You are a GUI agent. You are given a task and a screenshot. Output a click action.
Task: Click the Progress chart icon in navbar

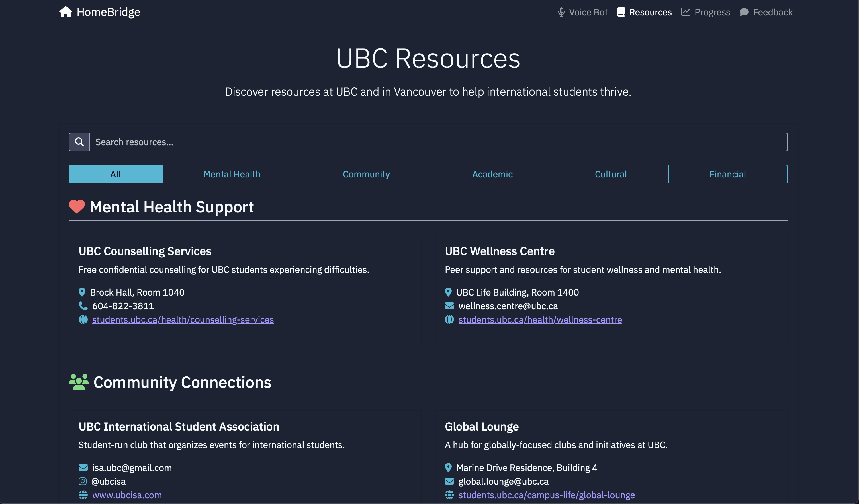(686, 12)
